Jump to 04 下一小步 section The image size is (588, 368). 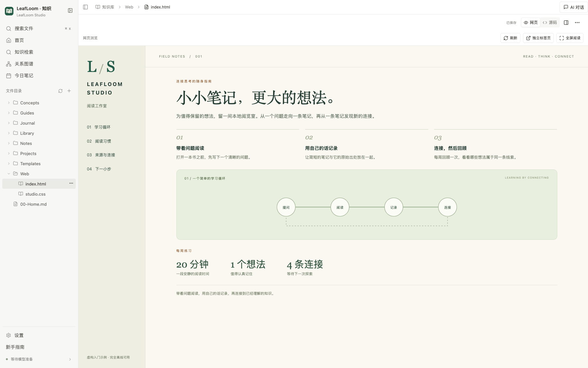tap(99, 169)
